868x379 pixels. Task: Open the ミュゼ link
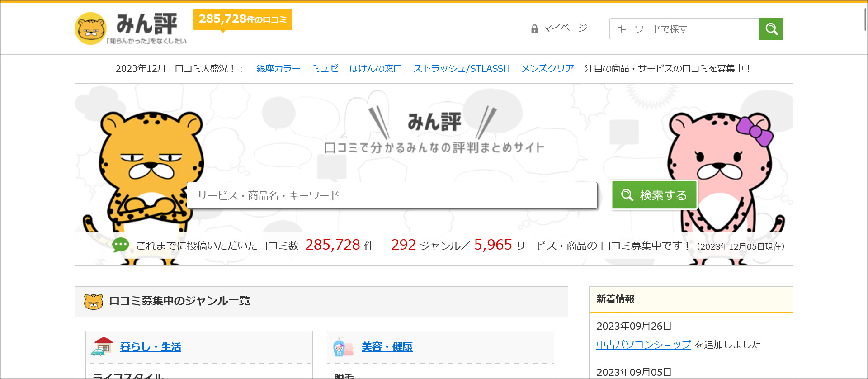325,68
